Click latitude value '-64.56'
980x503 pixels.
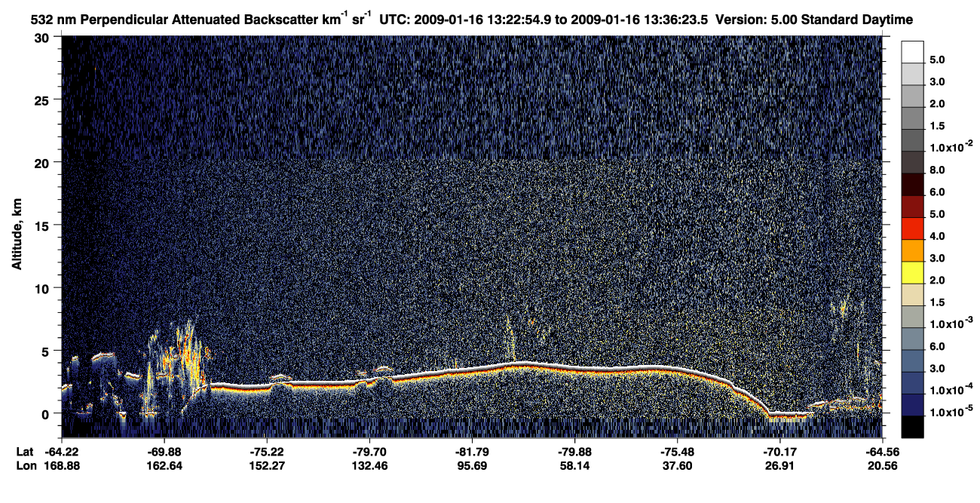pos(882,452)
